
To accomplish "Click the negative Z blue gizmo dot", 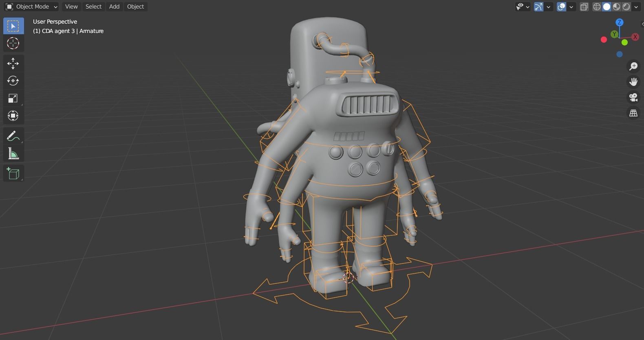I will click(x=620, y=54).
